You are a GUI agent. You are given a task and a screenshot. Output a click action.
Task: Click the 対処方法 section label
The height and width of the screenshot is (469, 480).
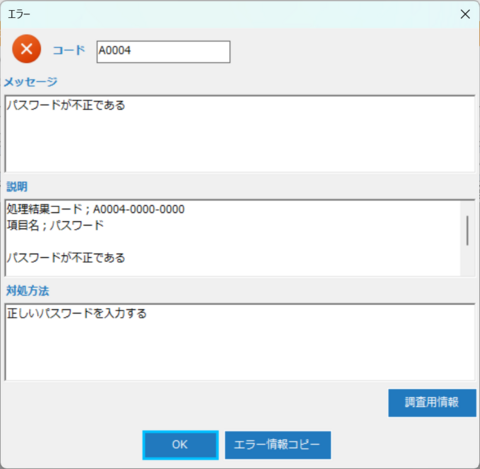coord(28,291)
